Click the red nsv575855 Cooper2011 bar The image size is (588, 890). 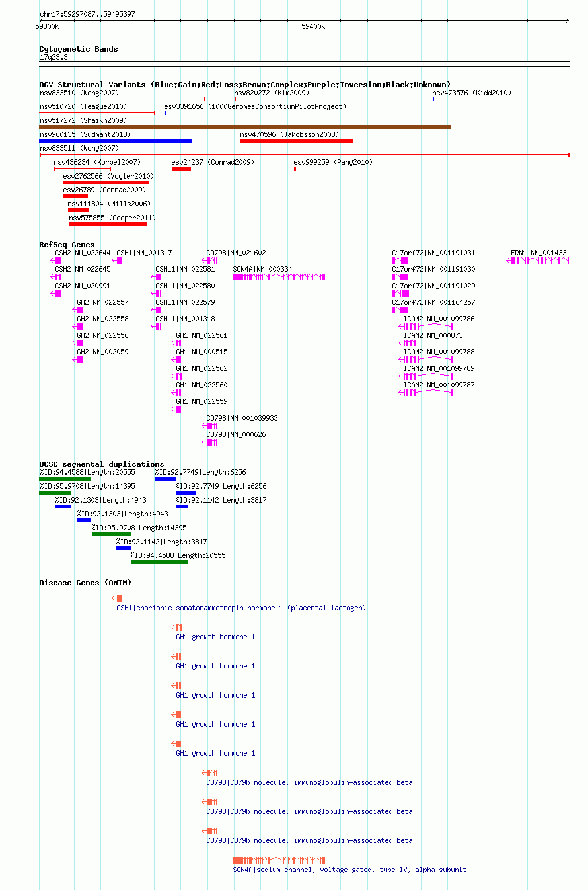click(108, 223)
